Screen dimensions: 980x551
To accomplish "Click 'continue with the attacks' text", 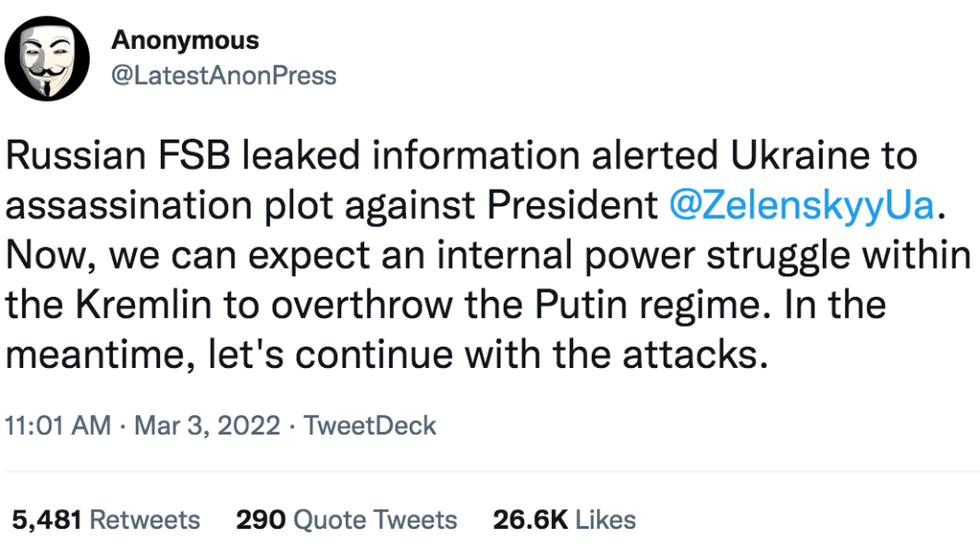I will tap(531, 355).
